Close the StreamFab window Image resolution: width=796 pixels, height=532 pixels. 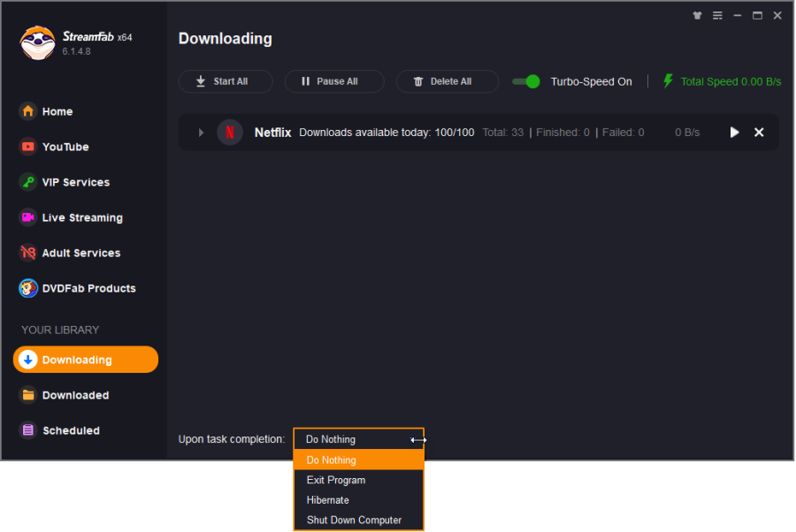tap(777, 16)
